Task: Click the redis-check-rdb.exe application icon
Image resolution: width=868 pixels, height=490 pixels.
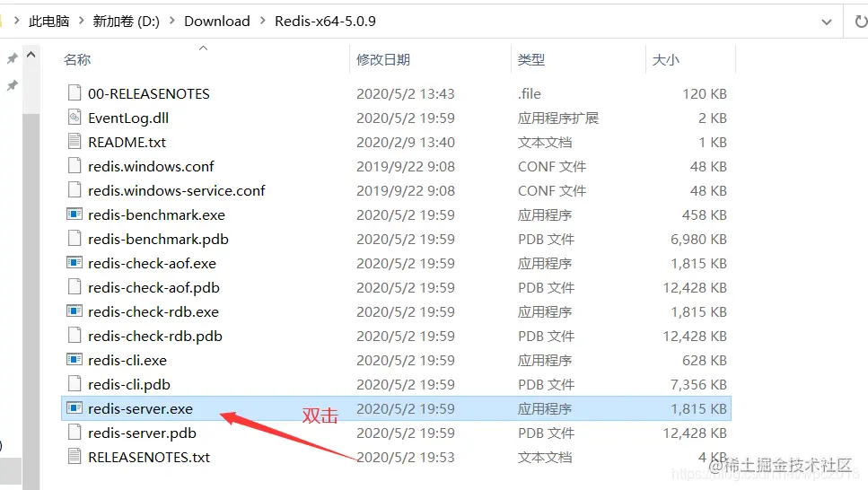Action: [75, 311]
